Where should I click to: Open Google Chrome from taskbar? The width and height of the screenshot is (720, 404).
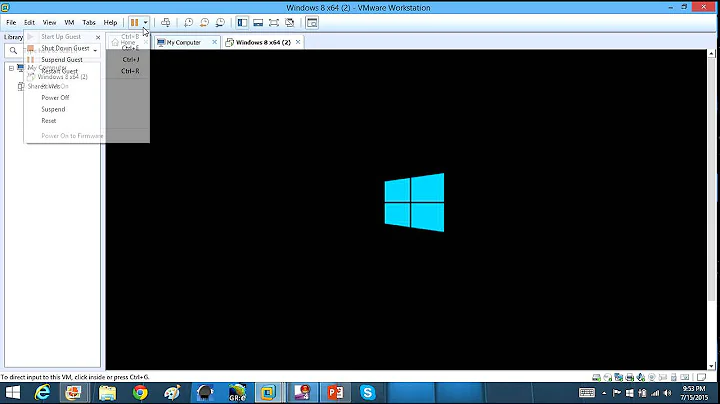click(140, 393)
